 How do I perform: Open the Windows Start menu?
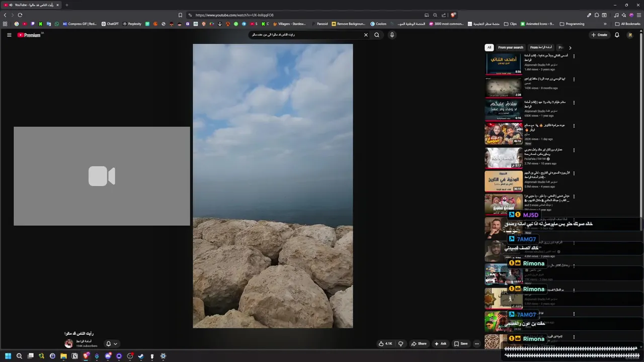click(8, 356)
